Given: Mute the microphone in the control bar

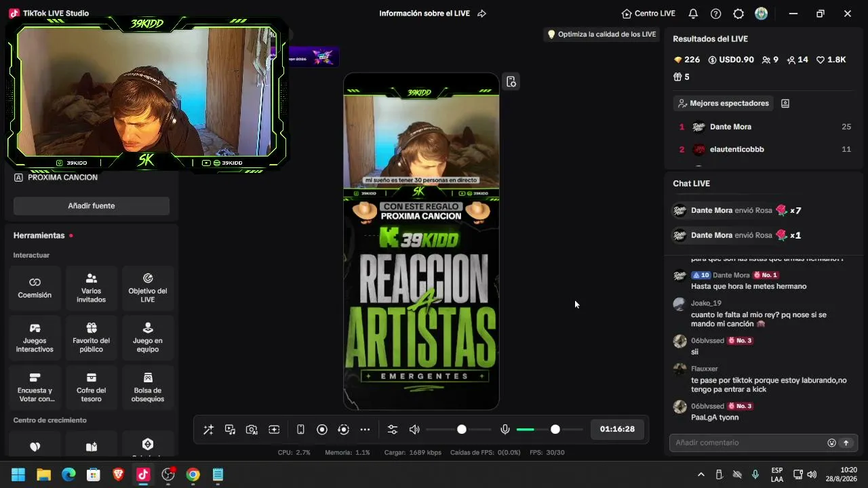Looking at the screenshot, I should click(505, 429).
